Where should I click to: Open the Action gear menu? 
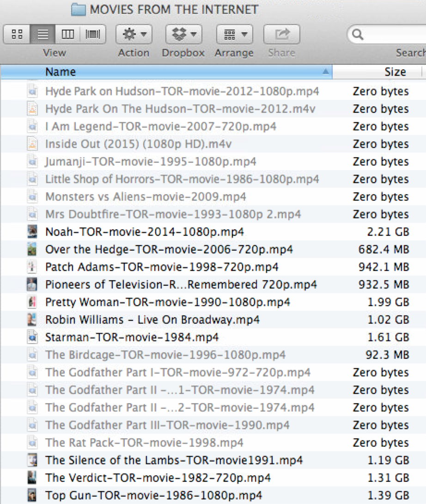(x=134, y=34)
